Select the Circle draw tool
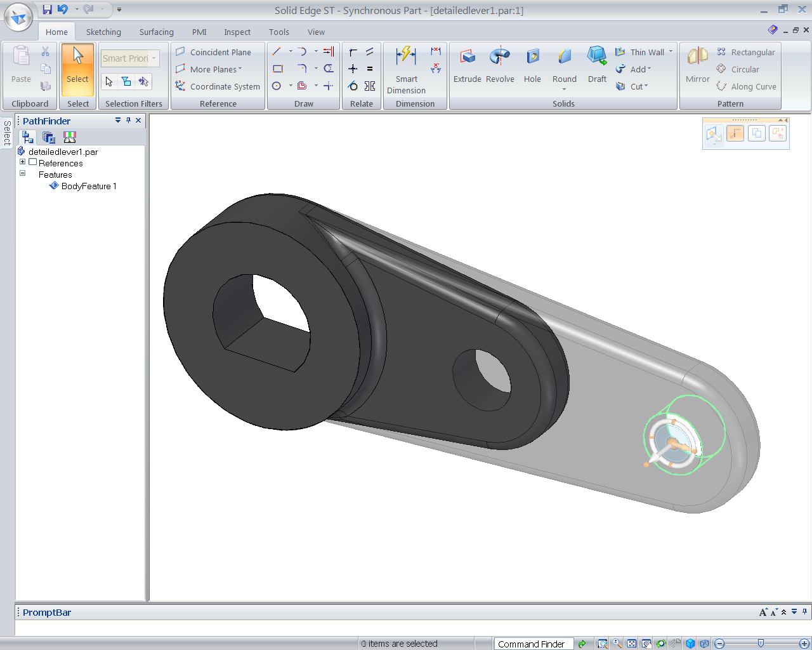 [x=277, y=86]
